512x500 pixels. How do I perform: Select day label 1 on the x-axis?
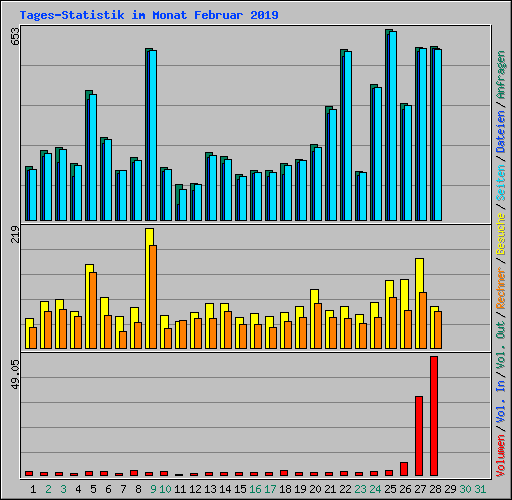33,489
